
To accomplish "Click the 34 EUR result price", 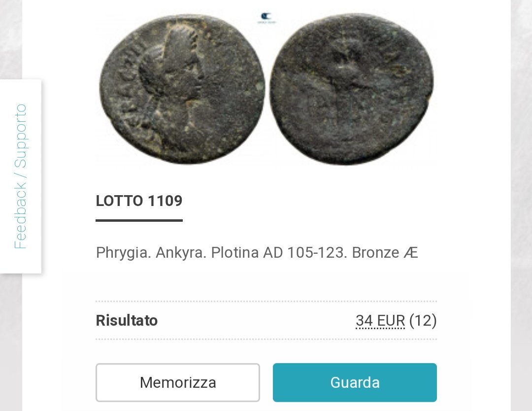I will (x=380, y=321).
